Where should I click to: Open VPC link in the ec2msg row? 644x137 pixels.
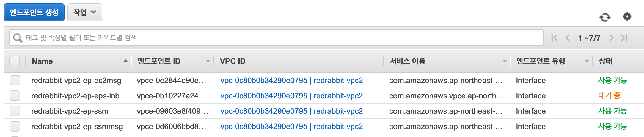point(291,80)
